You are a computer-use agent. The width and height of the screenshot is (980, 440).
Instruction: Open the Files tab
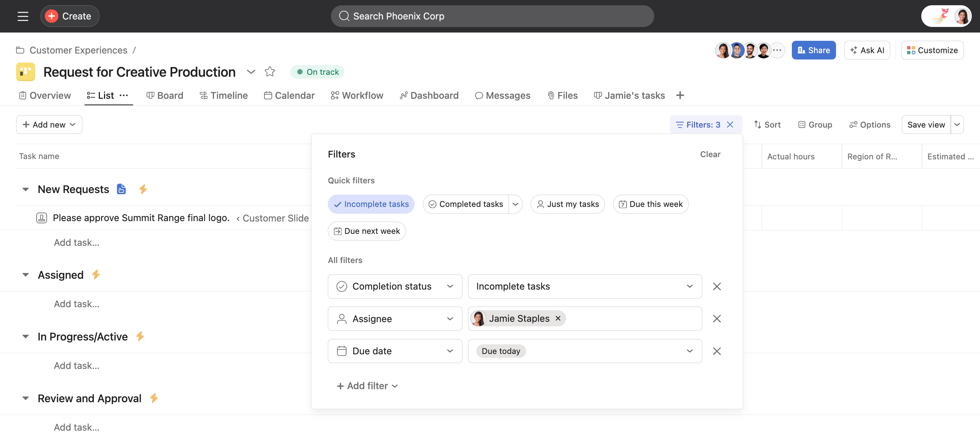pyautogui.click(x=562, y=95)
